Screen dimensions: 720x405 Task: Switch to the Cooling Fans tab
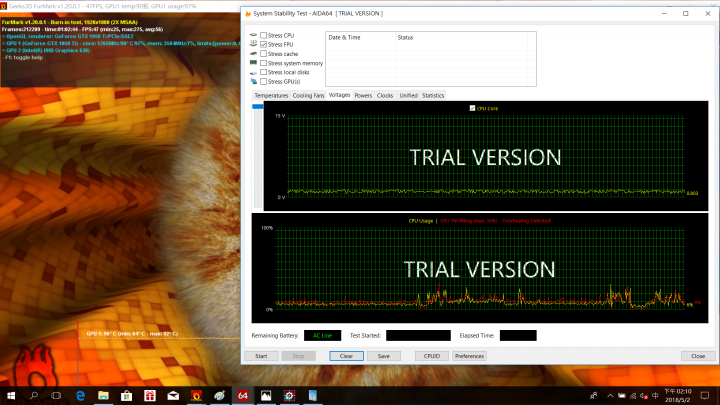coord(308,96)
